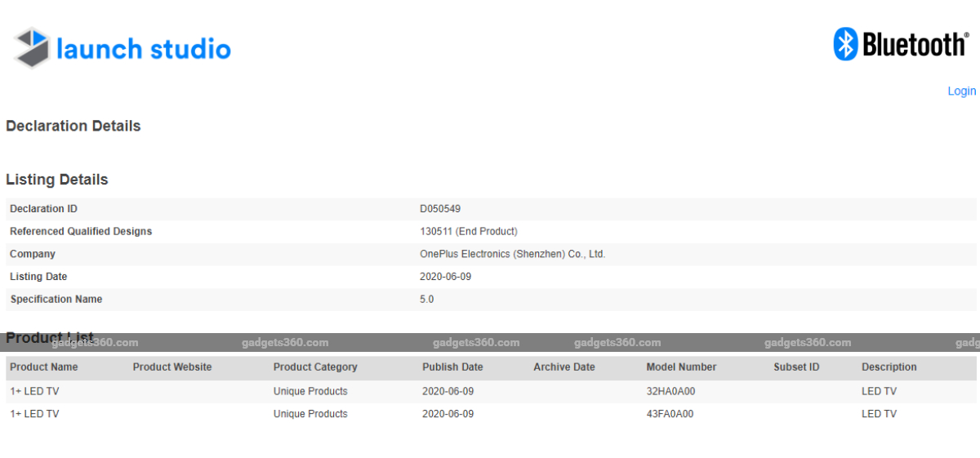The width and height of the screenshot is (980, 458).
Task: Click referenced design 130511 (End Product)
Action: point(468,231)
